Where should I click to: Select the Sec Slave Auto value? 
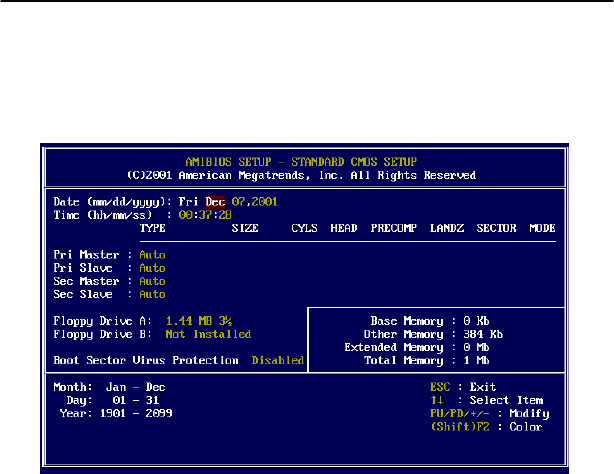[x=152, y=294]
